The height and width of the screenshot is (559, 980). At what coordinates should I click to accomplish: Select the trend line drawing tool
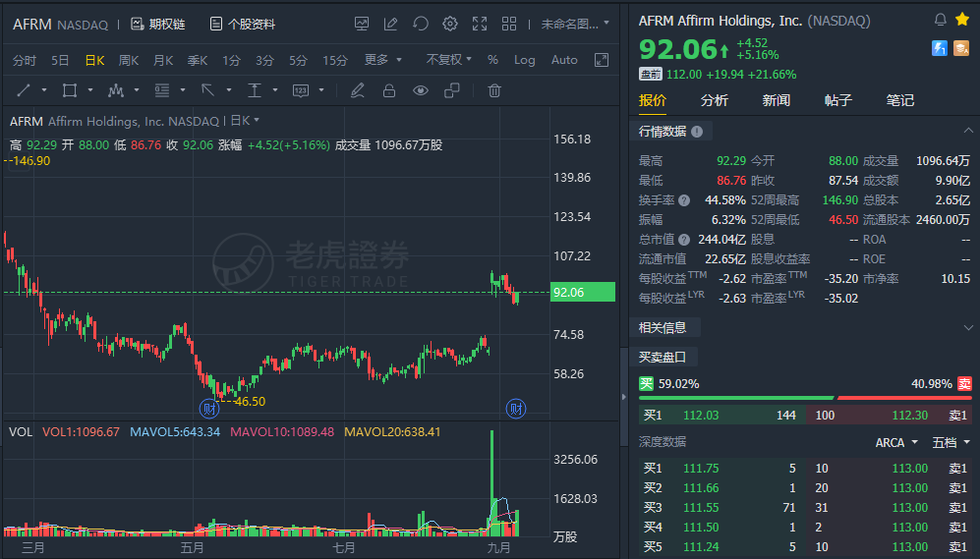24,90
